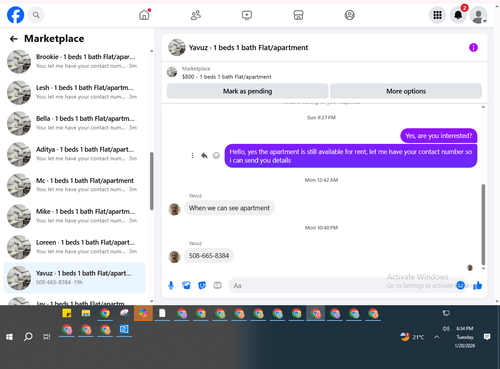Screen dimensions: 500x369
Task: Open the Marketplace storefront icon
Action: click(x=298, y=15)
